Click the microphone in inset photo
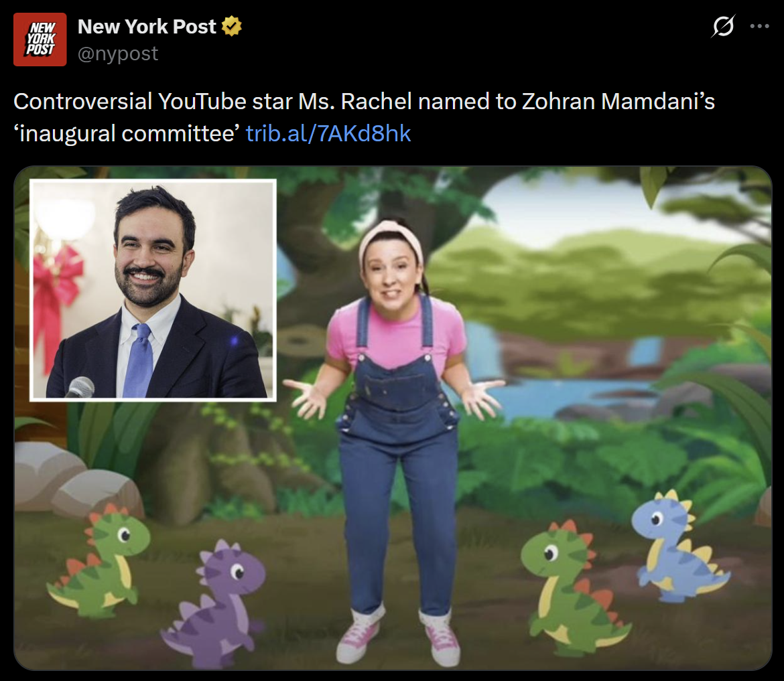Viewport: 784px width, 681px height. click(80, 388)
